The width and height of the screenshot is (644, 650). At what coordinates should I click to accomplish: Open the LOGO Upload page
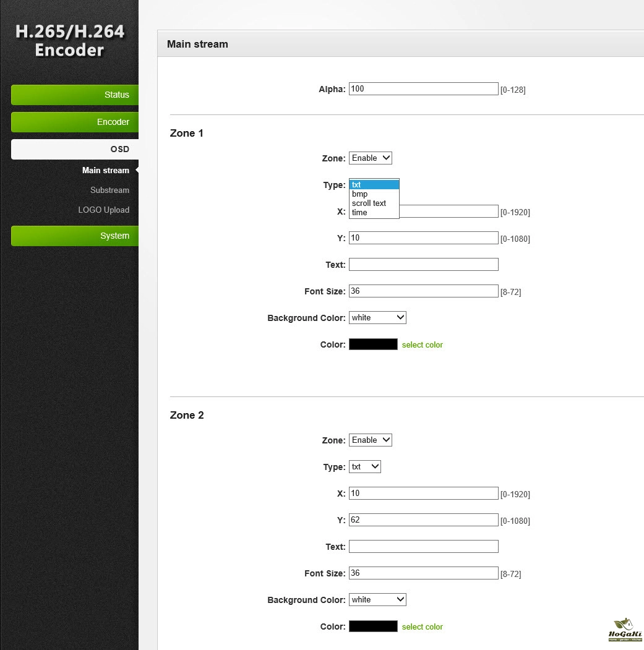tap(103, 210)
